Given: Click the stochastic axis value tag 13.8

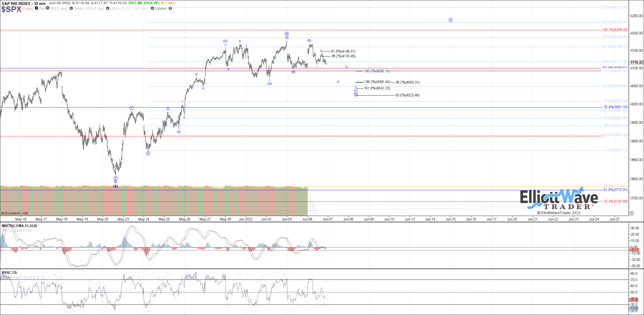Looking at the screenshot, I should (x=634, y=308).
